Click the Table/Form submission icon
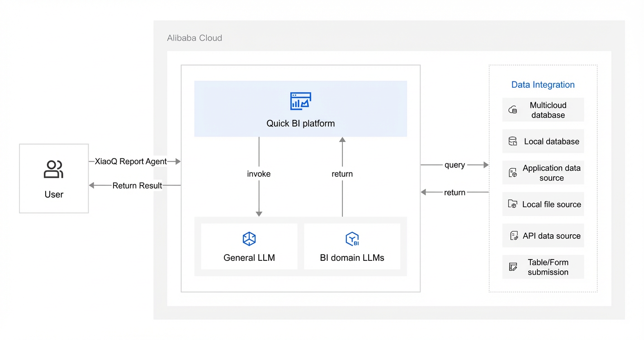Image resolution: width=644 pixels, height=340 pixels. pos(513,267)
